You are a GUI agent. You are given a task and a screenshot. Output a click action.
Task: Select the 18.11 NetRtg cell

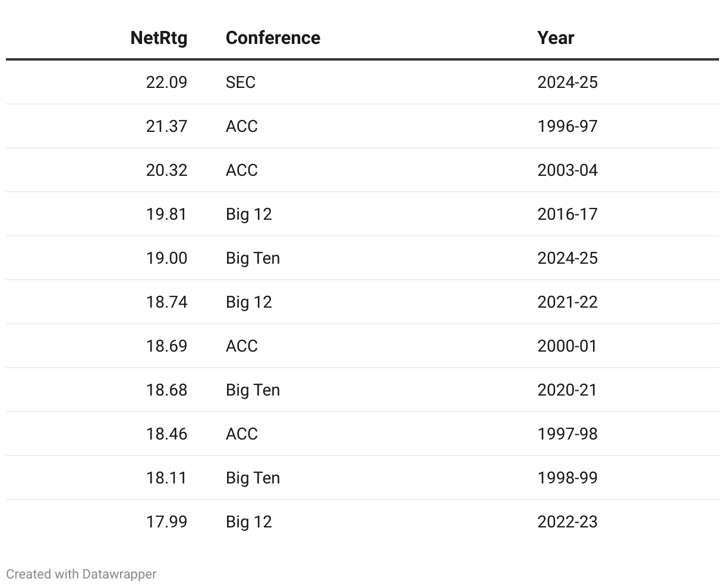click(166, 478)
